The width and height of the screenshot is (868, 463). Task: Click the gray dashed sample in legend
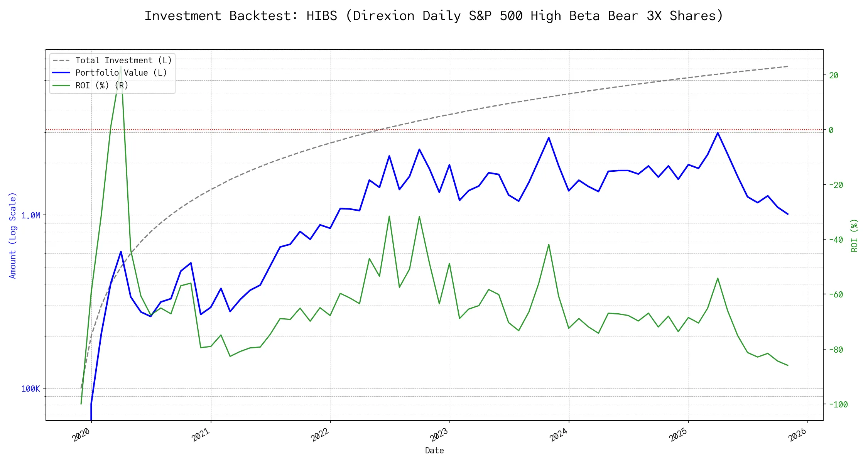pyautogui.click(x=61, y=60)
